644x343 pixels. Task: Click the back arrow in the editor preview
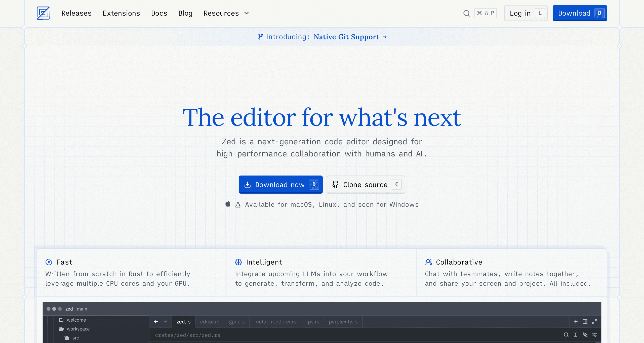(x=156, y=321)
